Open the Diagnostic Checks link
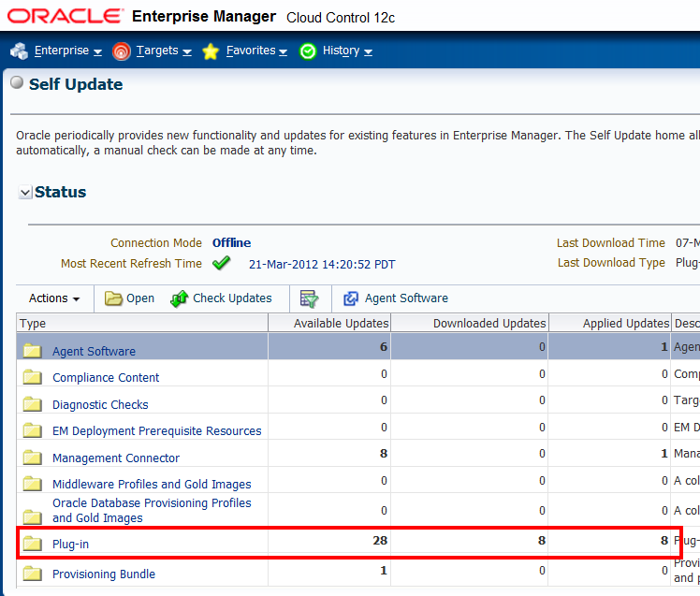700x596 pixels. 100,404
